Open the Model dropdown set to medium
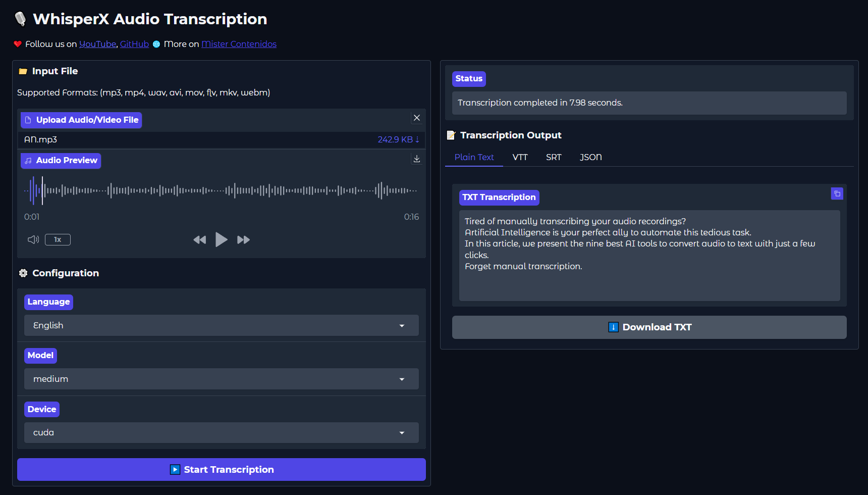This screenshot has height=495, width=868. coord(222,379)
